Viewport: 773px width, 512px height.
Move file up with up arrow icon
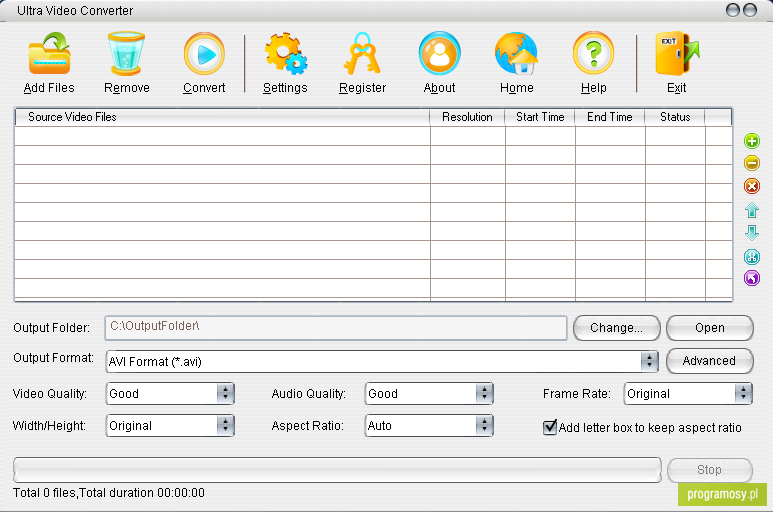point(752,210)
